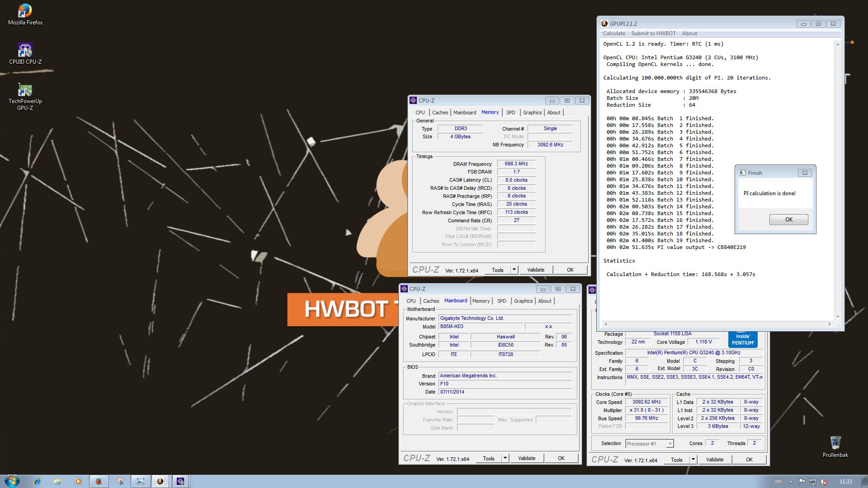Open network status icon in tray

point(812,482)
